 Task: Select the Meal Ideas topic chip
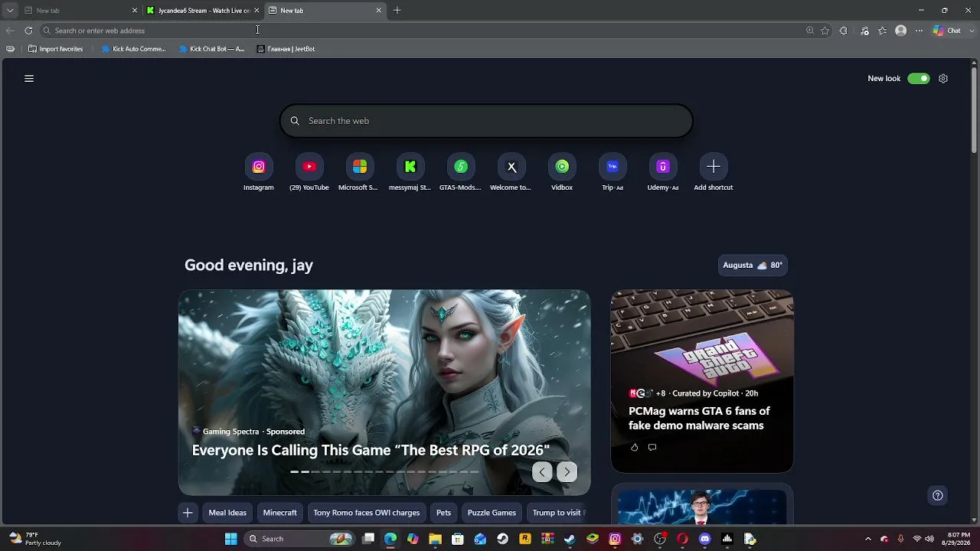point(227,513)
